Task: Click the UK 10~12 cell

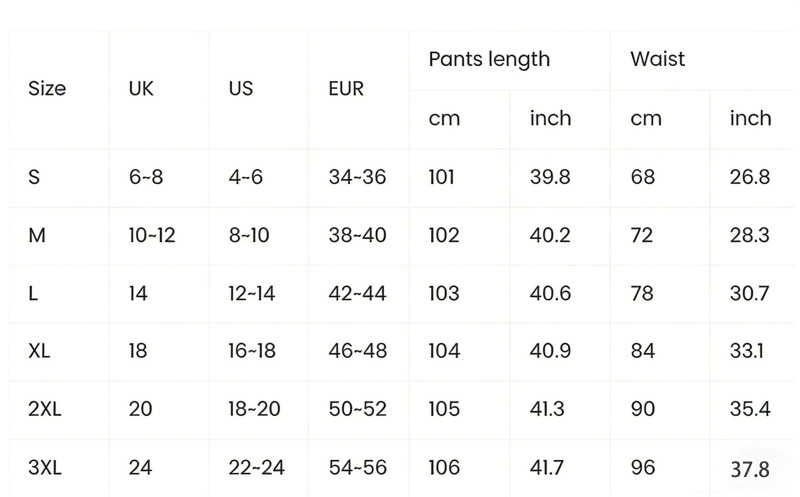Action: pos(152,235)
